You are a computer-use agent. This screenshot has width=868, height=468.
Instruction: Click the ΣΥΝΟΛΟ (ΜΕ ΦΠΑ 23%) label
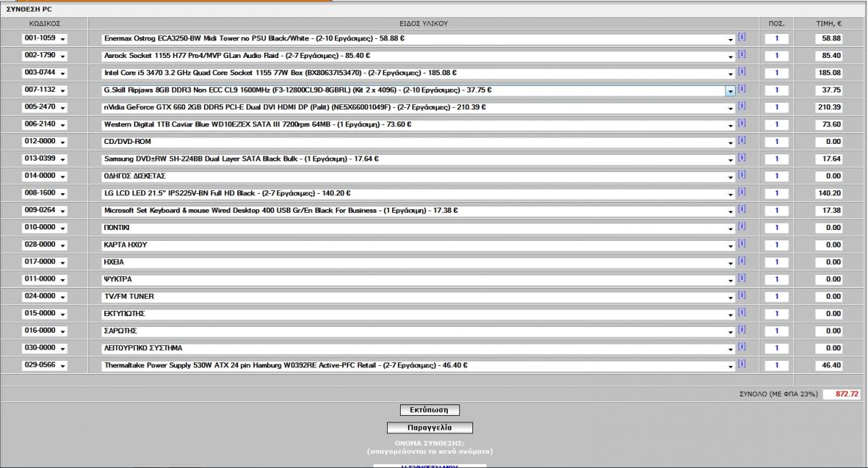tap(778, 394)
